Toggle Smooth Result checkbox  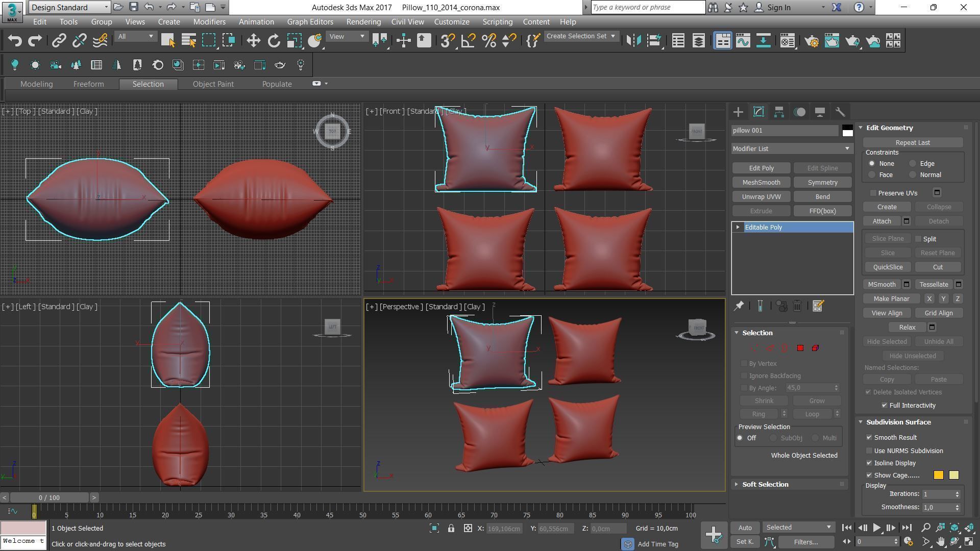(x=869, y=438)
